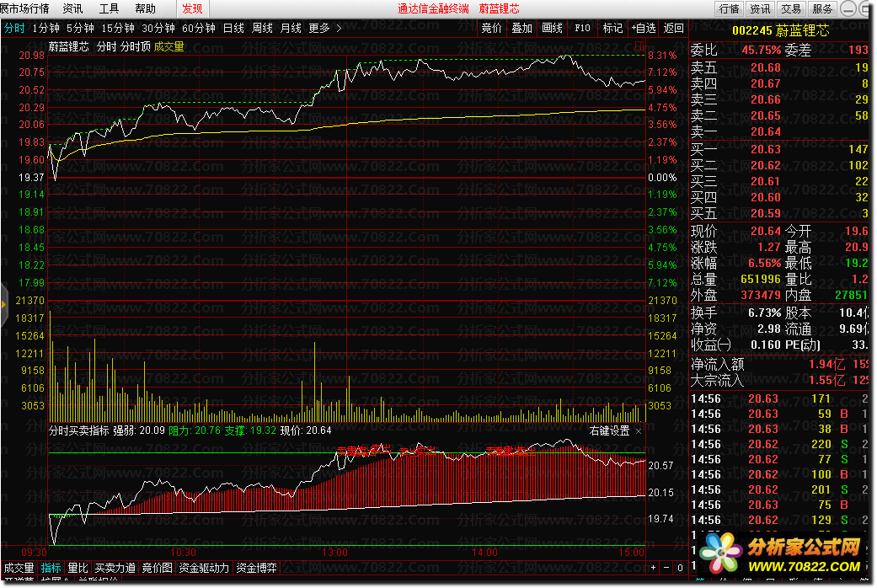Screen dimensions: 877x588
Task: Switch chart to 周线 weekly view
Action: pyautogui.click(x=262, y=28)
